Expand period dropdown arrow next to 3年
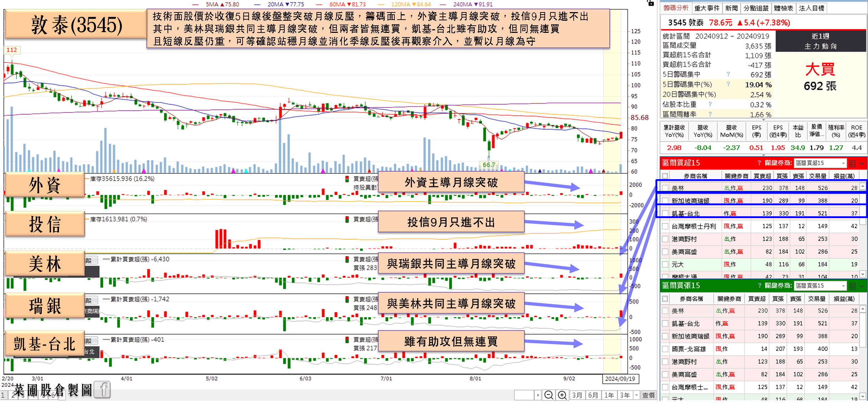 tap(636, 395)
